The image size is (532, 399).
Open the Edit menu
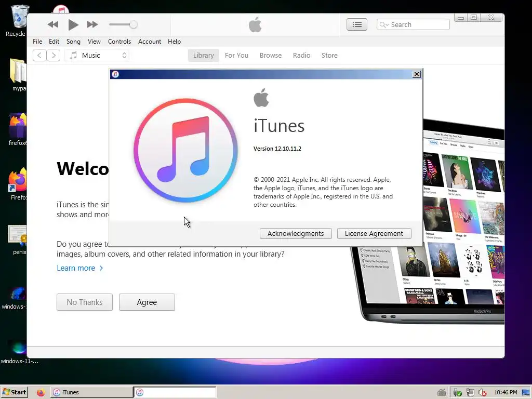pyautogui.click(x=54, y=42)
